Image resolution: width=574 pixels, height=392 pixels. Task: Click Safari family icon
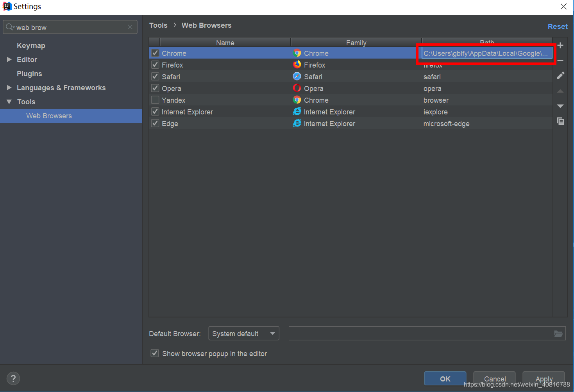[x=297, y=77]
